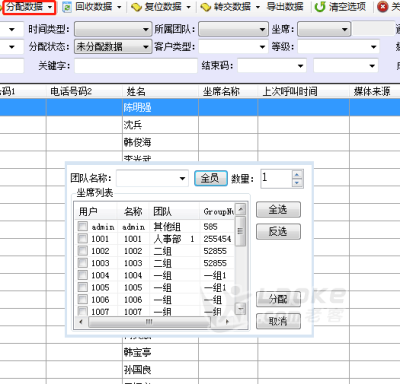Open the 时间类型 dropdown

pyautogui.click(x=113, y=29)
